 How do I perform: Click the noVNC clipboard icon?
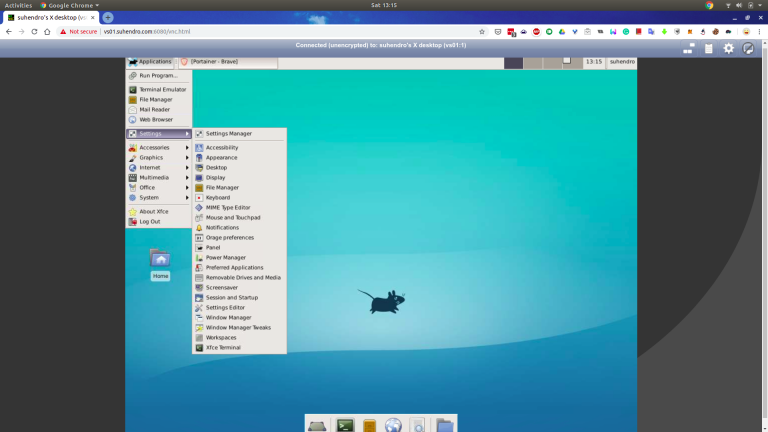[x=709, y=48]
